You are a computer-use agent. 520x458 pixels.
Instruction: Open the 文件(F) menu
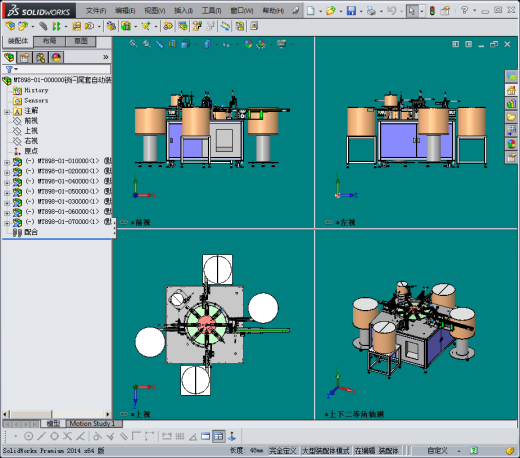click(x=96, y=11)
